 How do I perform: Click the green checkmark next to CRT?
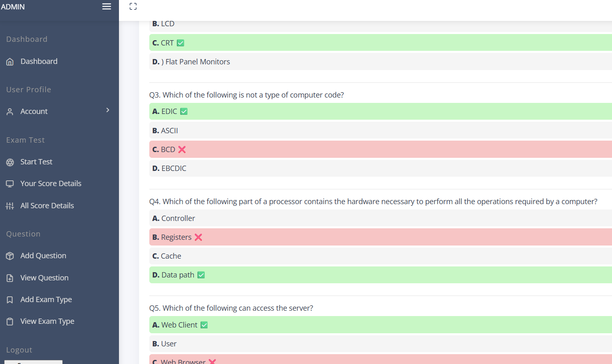[180, 43]
